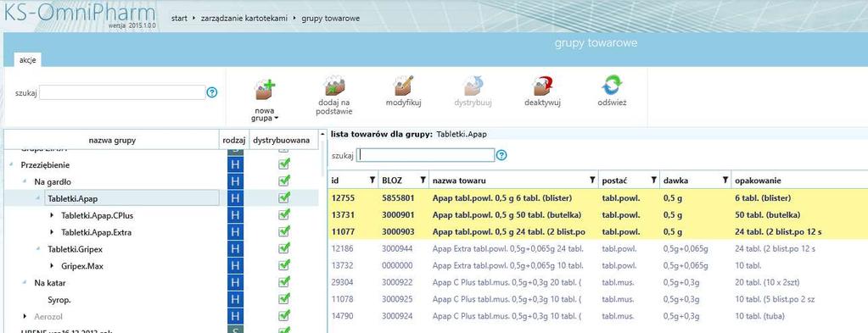The width and height of the screenshot is (868, 333).
Task: Click H type badge for Na gardło
Action: (235, 181)
